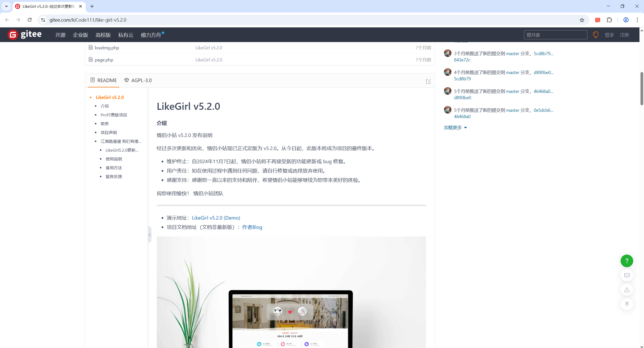Image resolution: width=644 pixels, height=348 pixels.
Task: Jump to 江湖路漫漫 section in outline
Action: [x=121, y=141]
